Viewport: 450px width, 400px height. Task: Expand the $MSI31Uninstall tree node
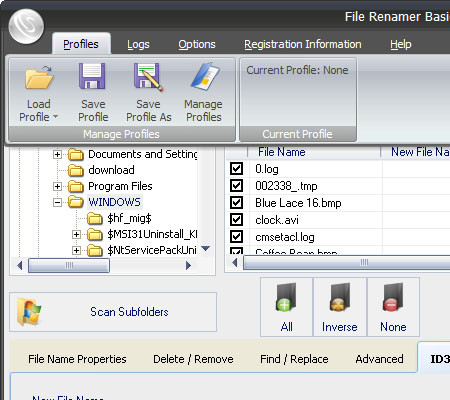[x=76, y=234]
